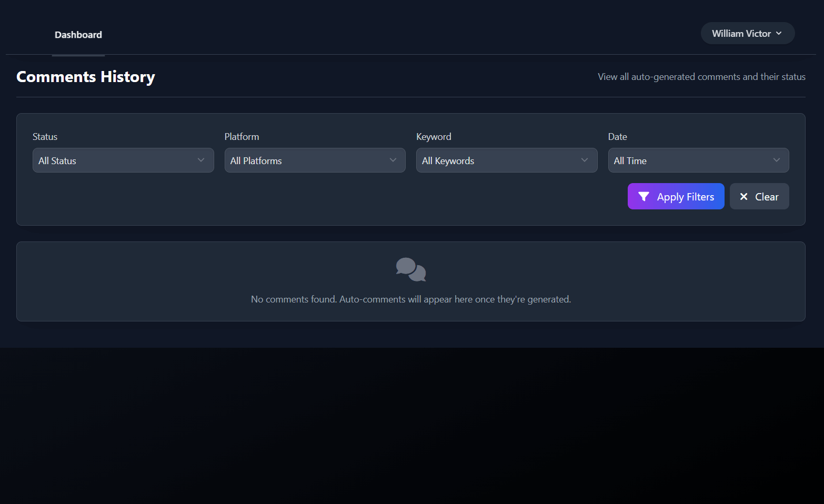Click the arrow icon in Platform field
This screenshot has width=824, height=504.
pos(393,160)
